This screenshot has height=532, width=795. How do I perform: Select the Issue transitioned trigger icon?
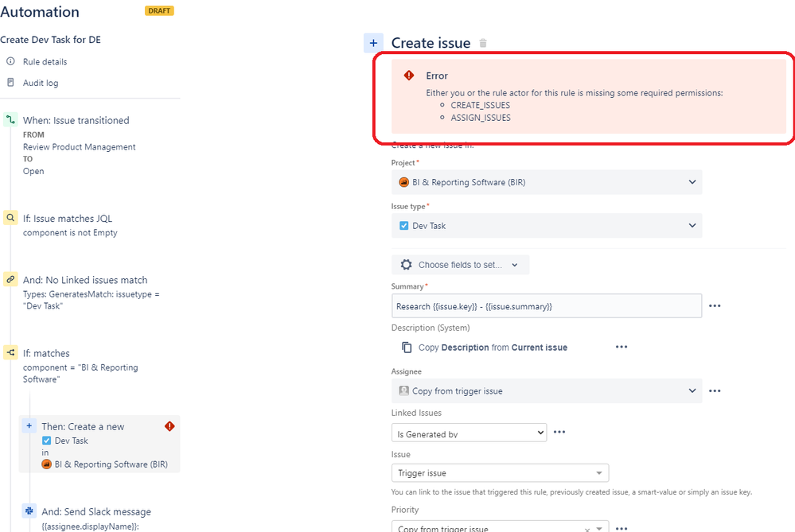[x=10, y=119]
